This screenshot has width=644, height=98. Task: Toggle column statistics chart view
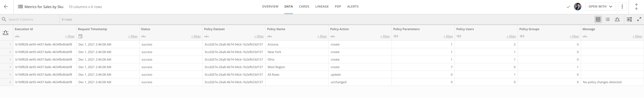[617, 19]
